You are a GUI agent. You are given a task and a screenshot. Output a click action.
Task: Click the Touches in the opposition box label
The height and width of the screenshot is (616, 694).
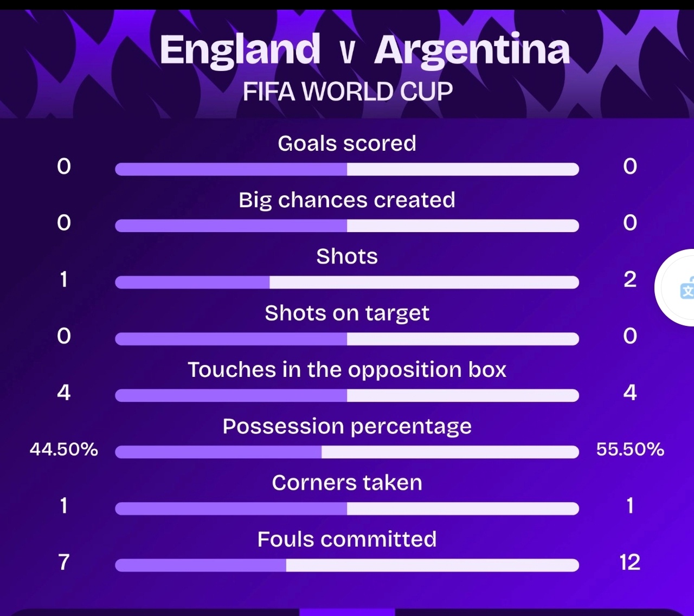(347, 370)
